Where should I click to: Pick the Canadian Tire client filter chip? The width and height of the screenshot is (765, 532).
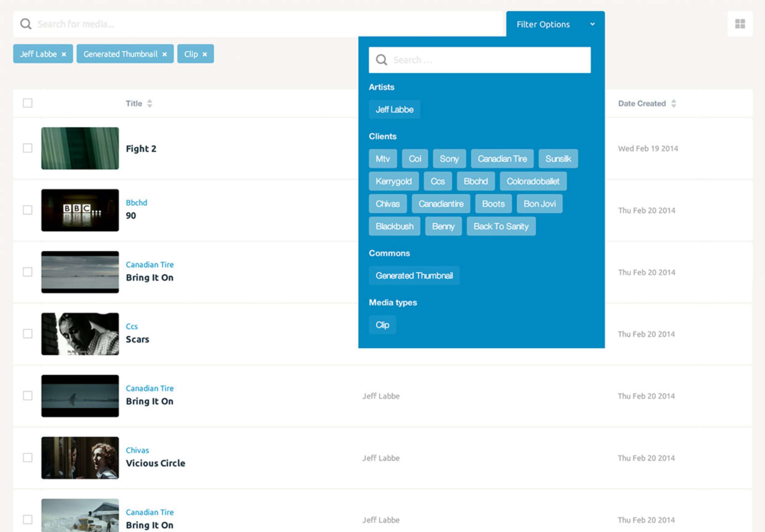[x=502, y=159]
